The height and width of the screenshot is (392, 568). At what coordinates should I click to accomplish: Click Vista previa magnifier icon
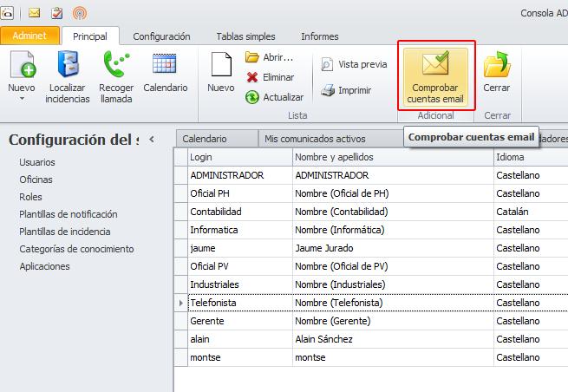(x=327, y=64)
